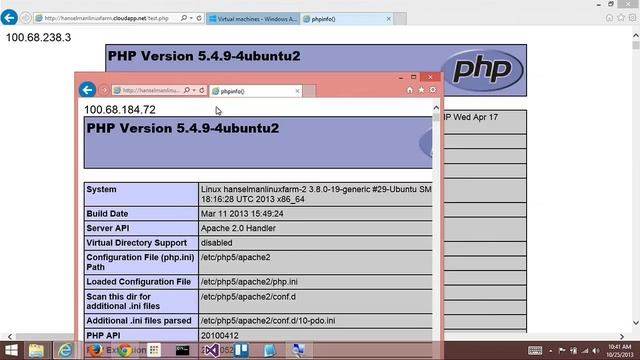
Task: Open Home in the front browser window
Action: pyautogui.click(x=410, y=90)
